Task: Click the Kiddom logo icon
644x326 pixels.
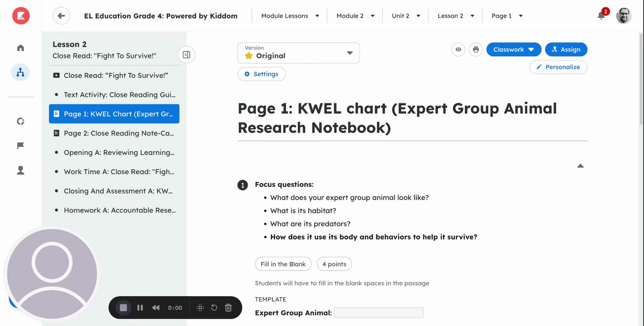Action: [21, 16]
